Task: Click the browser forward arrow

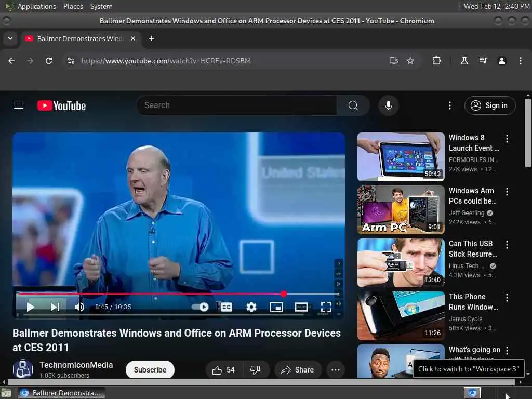Action: (30, 61)
